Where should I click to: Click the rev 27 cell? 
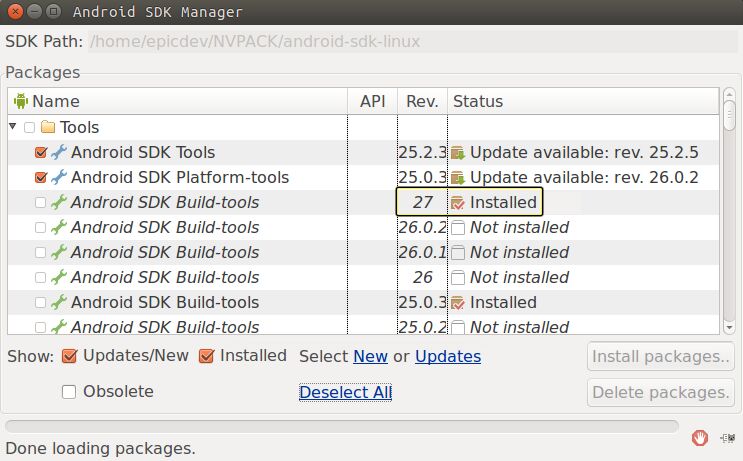422,202
